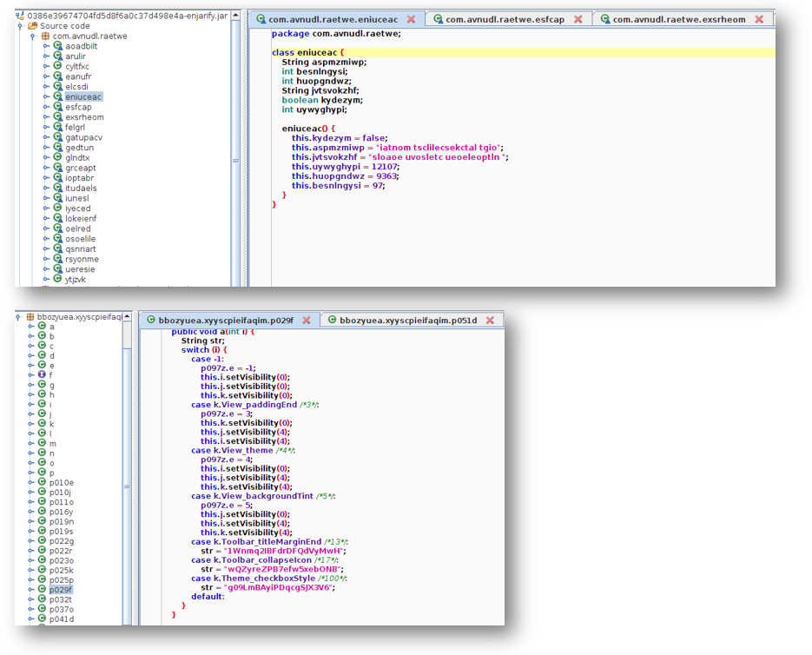Expand the p025p class node

pyautogui.click(x=30, y=579)
